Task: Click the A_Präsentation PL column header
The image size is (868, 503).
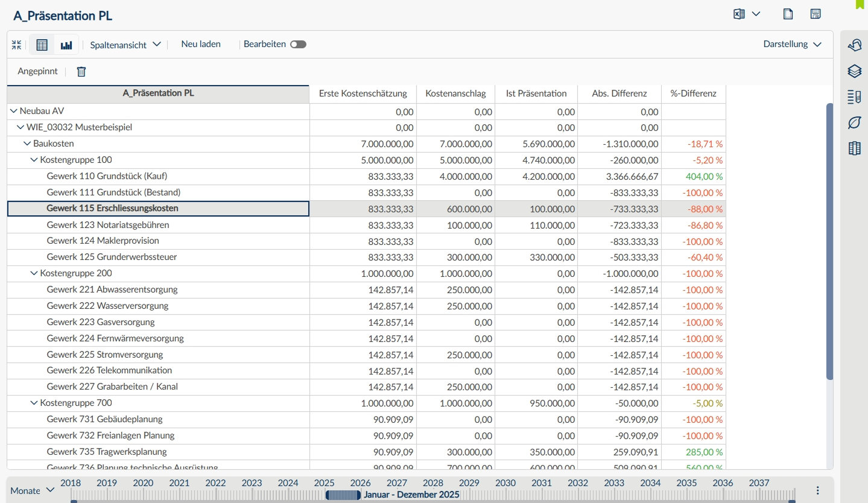Action: [x=158, y=93]
